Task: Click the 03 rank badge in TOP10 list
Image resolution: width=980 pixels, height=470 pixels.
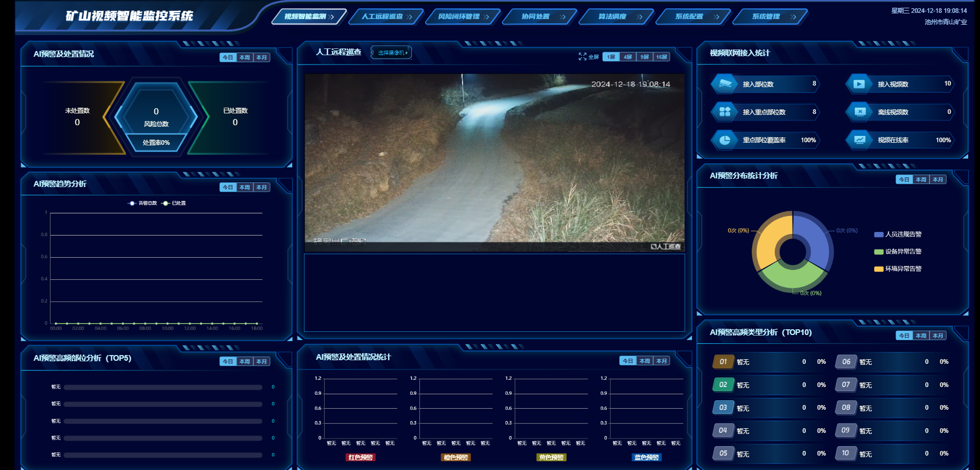Action: (723, 408)
